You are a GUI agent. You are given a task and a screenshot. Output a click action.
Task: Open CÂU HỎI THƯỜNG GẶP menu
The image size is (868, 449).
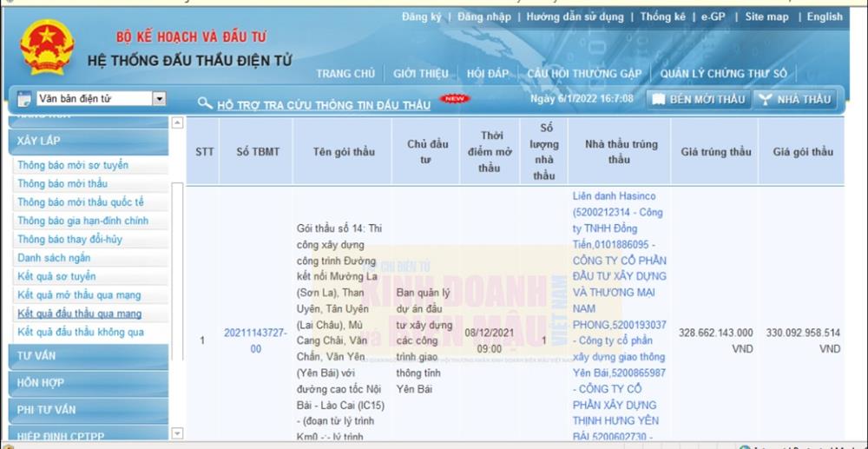tap(584, 74)
